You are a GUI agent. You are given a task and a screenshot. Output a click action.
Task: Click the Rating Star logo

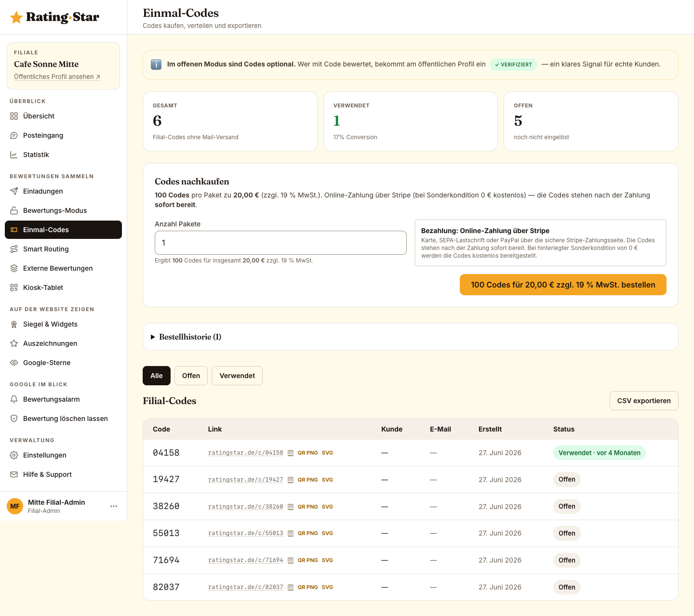54,17
